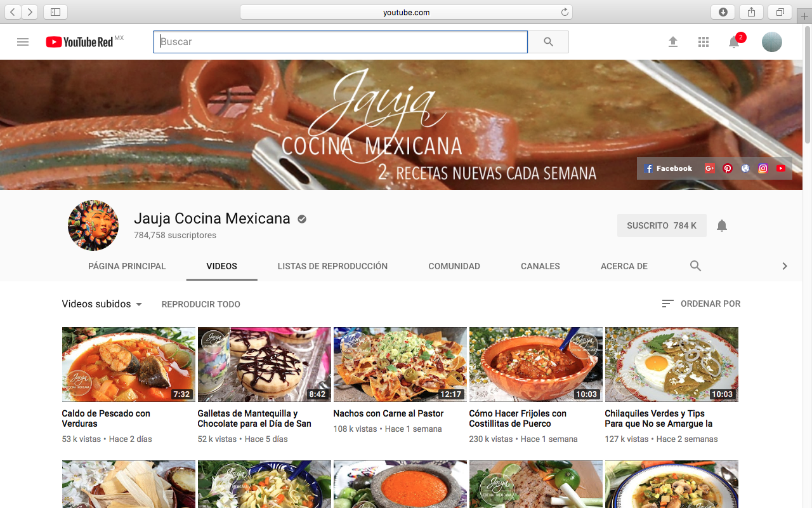Toggle the channel notification bell
Viewport: 812px width, 508px height.
(721, 225)
